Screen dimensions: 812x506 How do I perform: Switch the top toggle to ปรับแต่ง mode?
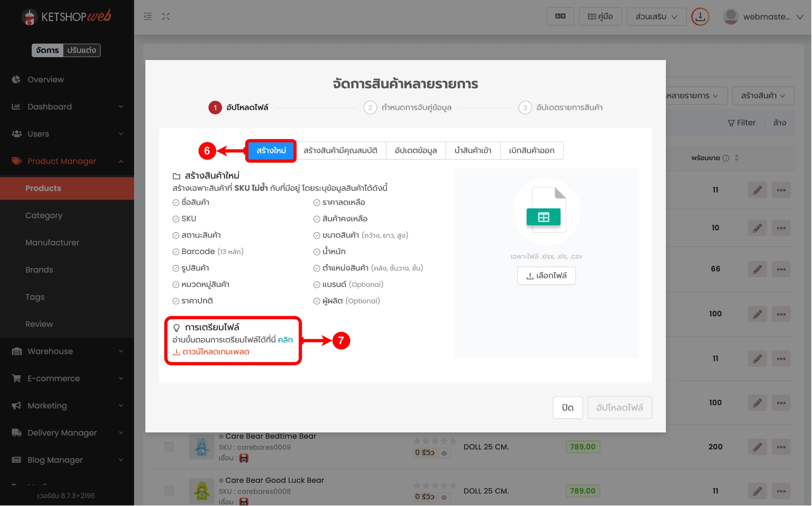(82, 50)
